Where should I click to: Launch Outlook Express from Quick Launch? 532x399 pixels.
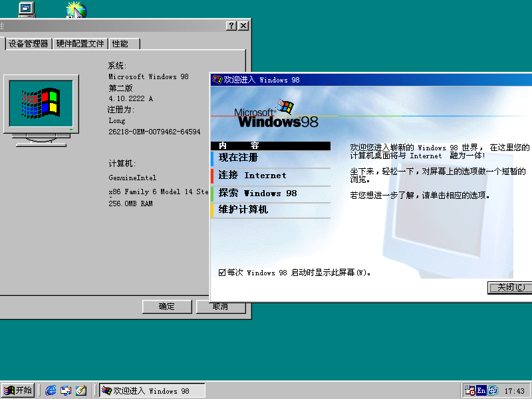pyautogui.click(x=66, y=390)
